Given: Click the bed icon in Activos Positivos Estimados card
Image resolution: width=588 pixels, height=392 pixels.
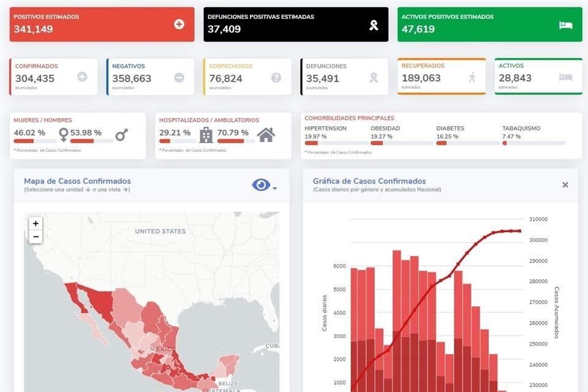Looking at the screenshot, I should pyautogui.click(x=565, y=25).
